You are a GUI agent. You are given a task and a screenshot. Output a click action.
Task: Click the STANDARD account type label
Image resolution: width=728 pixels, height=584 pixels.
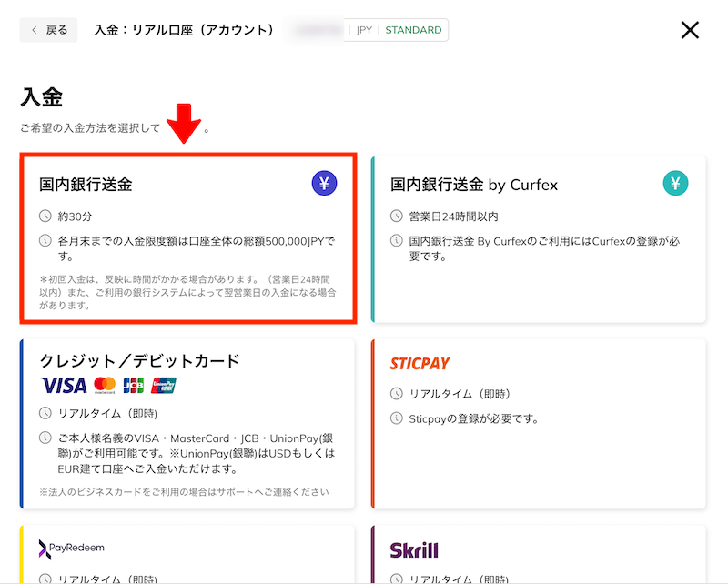tap(413, 30)
